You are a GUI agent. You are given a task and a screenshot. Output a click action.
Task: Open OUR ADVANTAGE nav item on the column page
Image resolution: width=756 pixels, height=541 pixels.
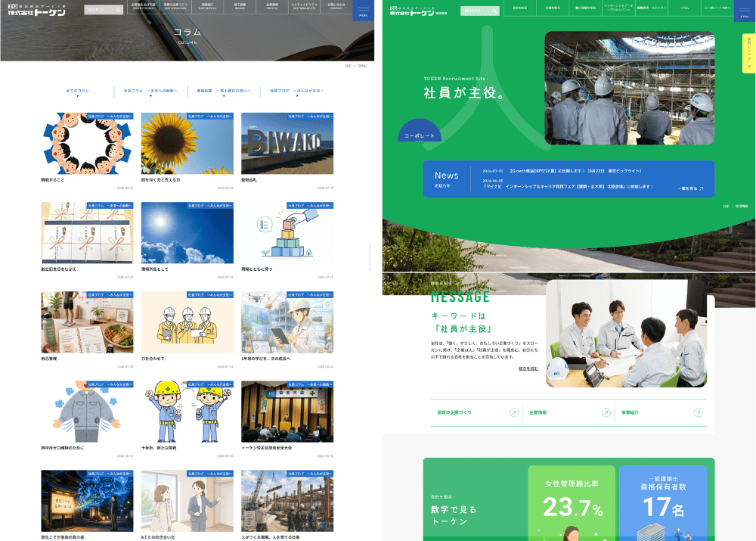175,6
